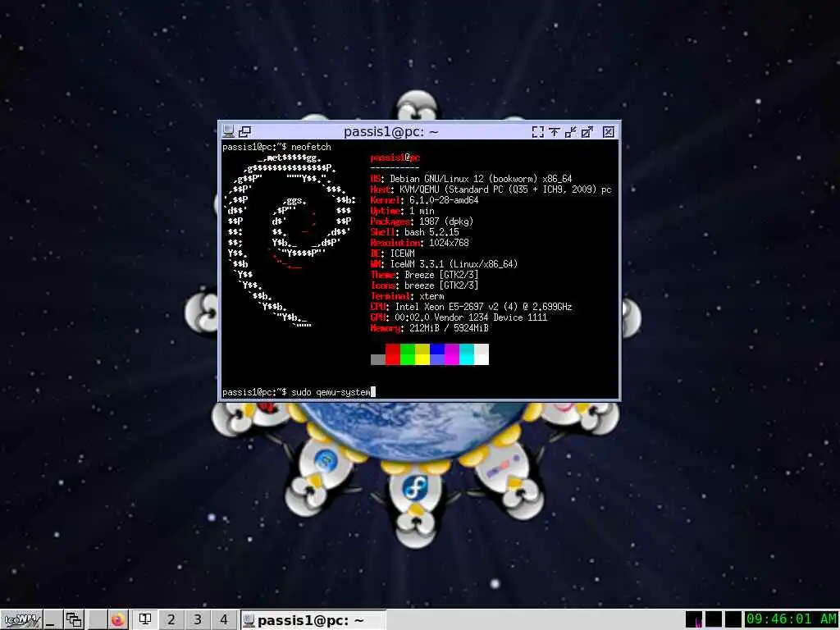Click the Terminal value 'xterm'

click(x=431, y=296)
